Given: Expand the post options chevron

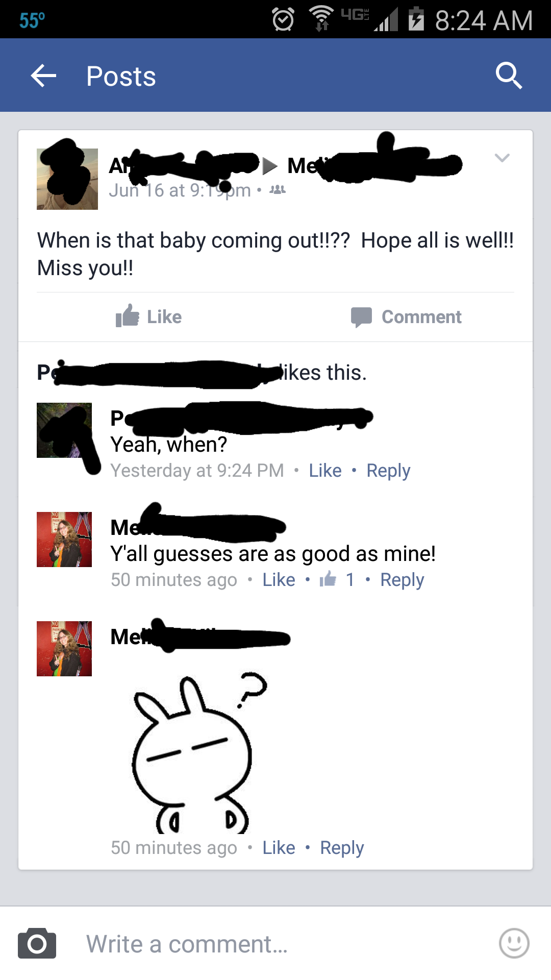Looking at the screenshot, I should coord(502,158).
